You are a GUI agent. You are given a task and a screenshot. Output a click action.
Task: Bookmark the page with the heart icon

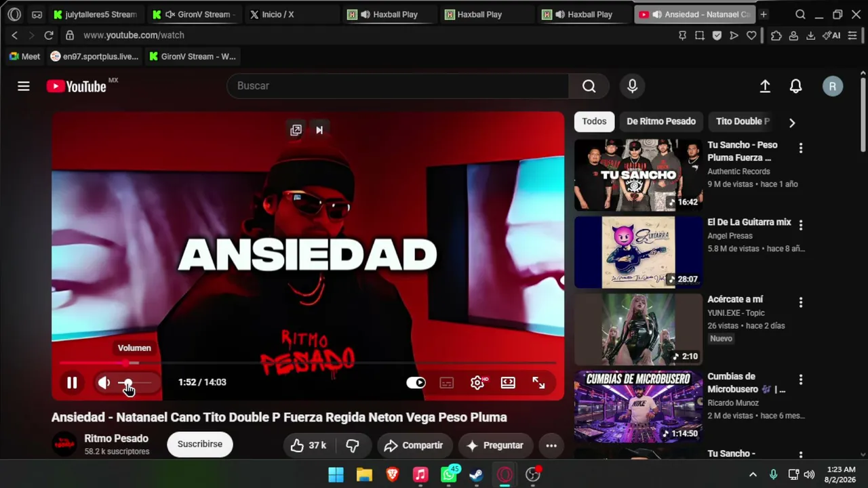point(751,35)
